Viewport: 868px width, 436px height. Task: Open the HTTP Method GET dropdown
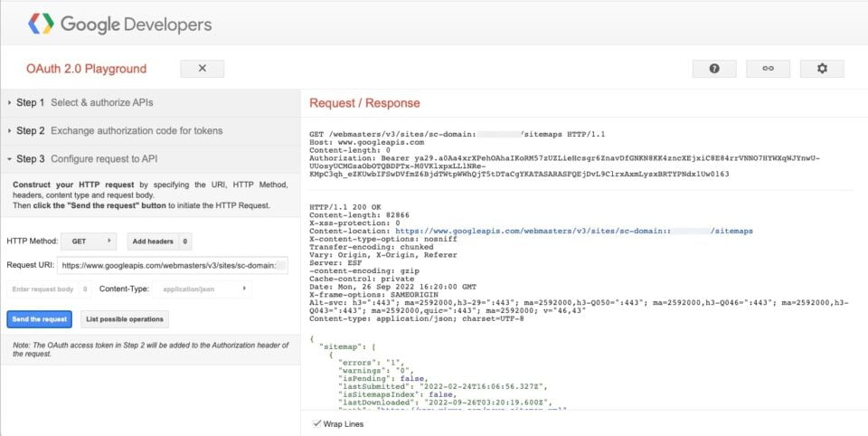pyautogui.click(x=89, y=242)
